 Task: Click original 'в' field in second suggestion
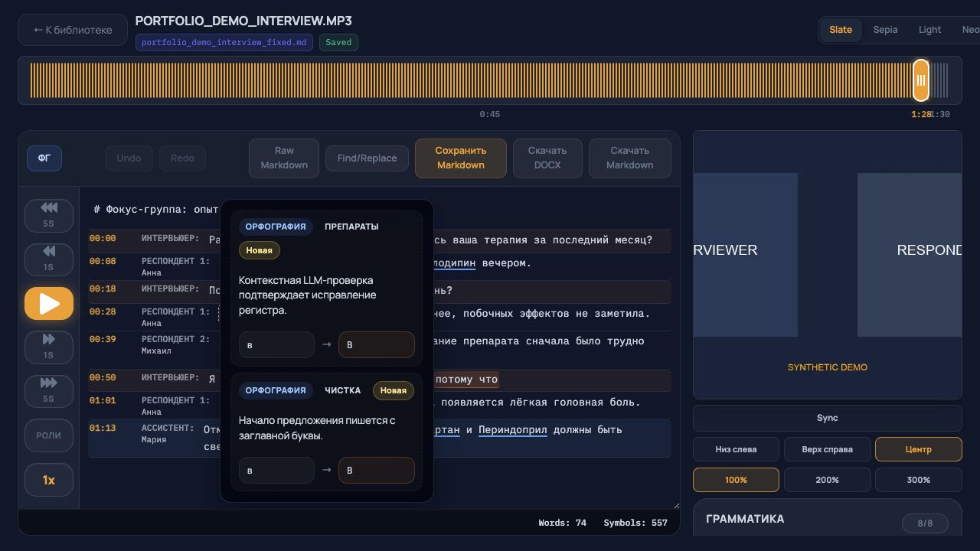click(276, 470)
